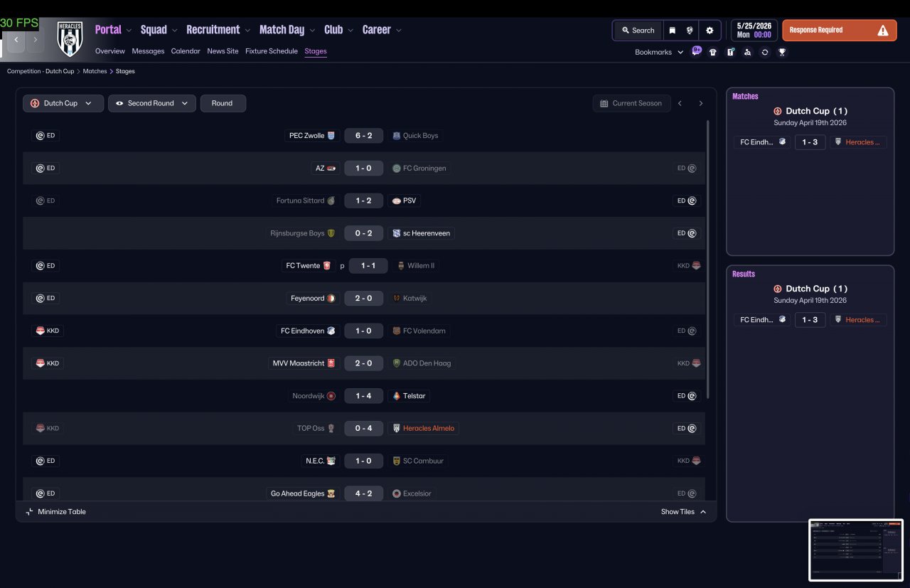910x588 pixels.
Task: Open the Competition - Dutch Cup breadcrumb
Action: (x=41, y=71)
